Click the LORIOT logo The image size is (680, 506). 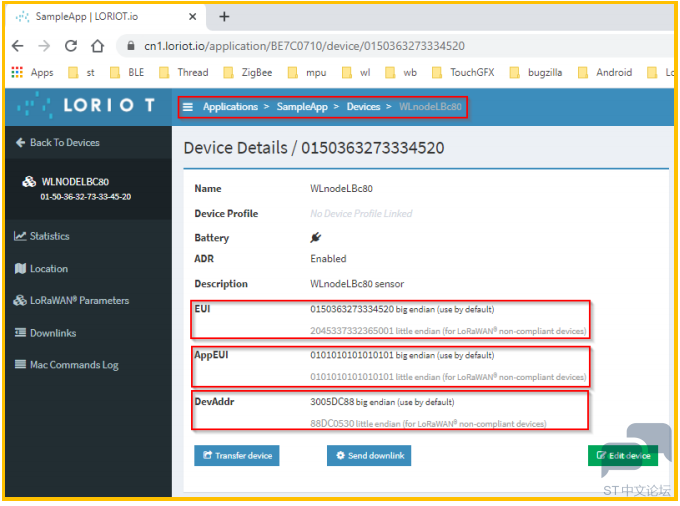point(86,105)
